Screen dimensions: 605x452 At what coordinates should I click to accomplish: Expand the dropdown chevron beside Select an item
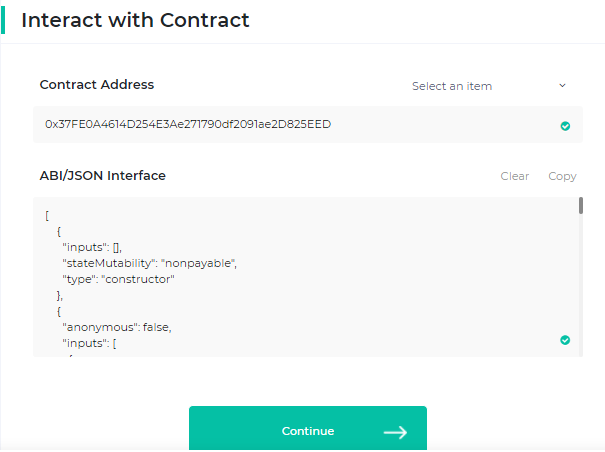click(x=562, y=86)
